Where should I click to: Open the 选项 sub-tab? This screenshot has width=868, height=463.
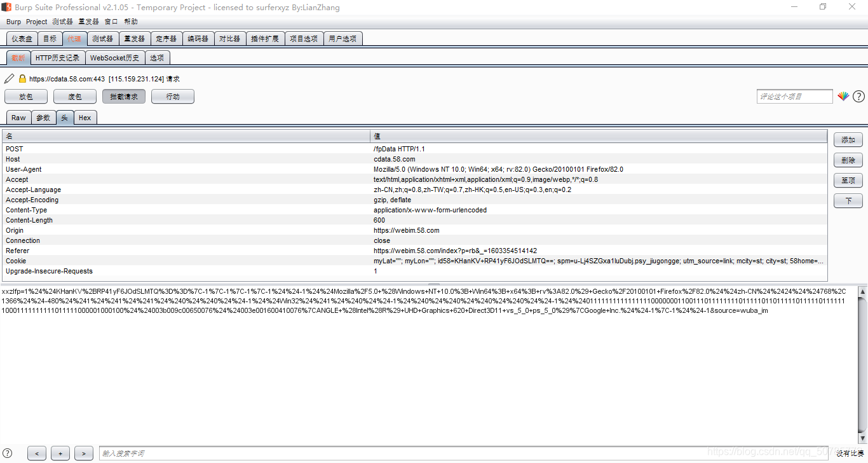click(x=157, y=58)
